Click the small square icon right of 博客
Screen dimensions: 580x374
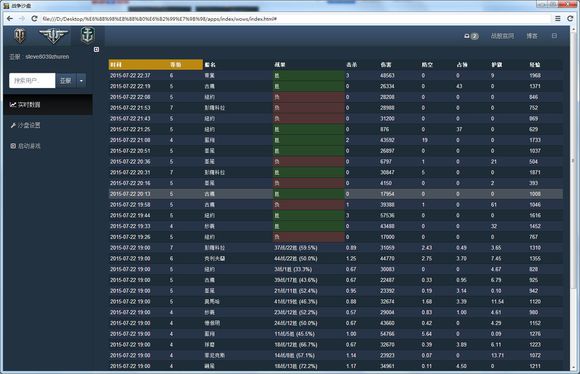pyautogui.click(x=554, y=36)
